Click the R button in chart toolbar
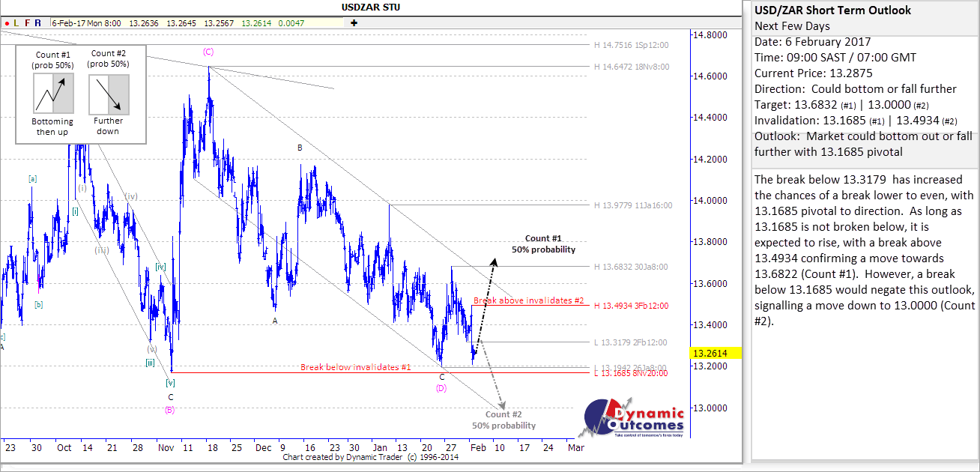The width and height of the screenshot is (980, 472). point(38,23)
